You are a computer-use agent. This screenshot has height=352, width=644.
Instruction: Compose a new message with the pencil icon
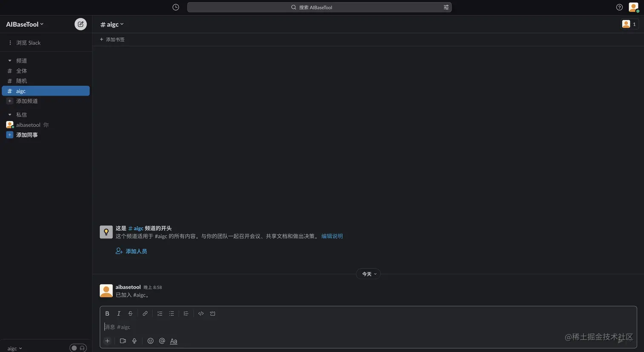80,24
